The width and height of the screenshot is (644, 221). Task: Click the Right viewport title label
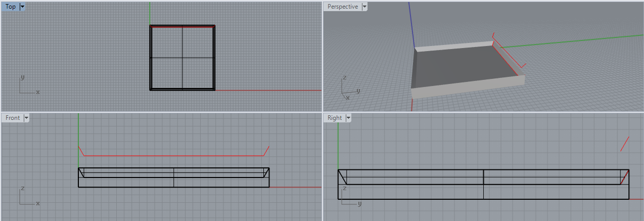tap(335, 118)
